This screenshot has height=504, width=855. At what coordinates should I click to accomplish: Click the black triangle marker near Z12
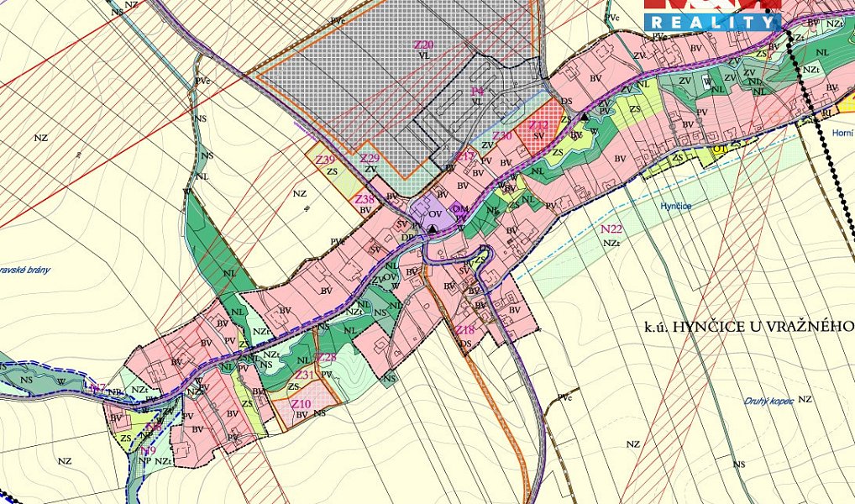585,117
